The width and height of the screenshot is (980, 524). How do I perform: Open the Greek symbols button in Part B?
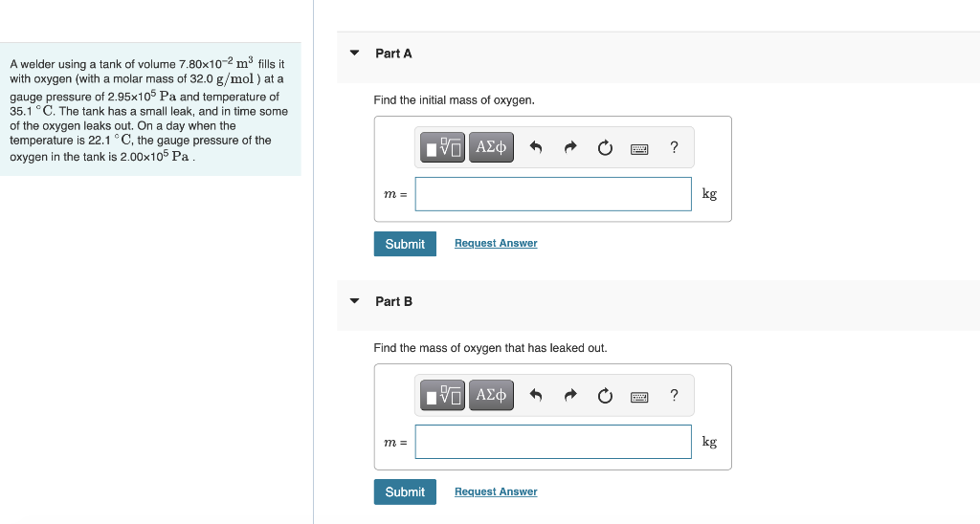491,395
